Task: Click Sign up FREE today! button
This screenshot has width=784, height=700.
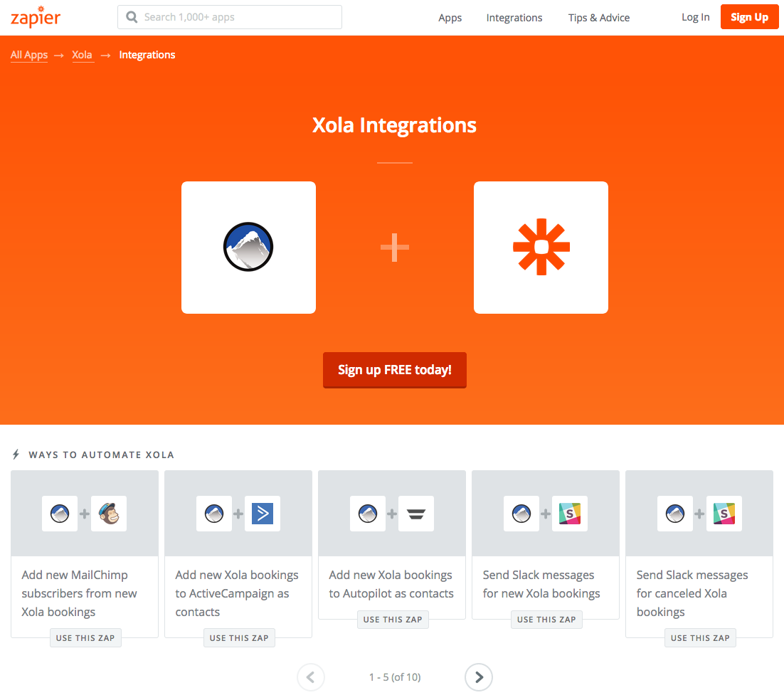Action: (x=395, y=370)
